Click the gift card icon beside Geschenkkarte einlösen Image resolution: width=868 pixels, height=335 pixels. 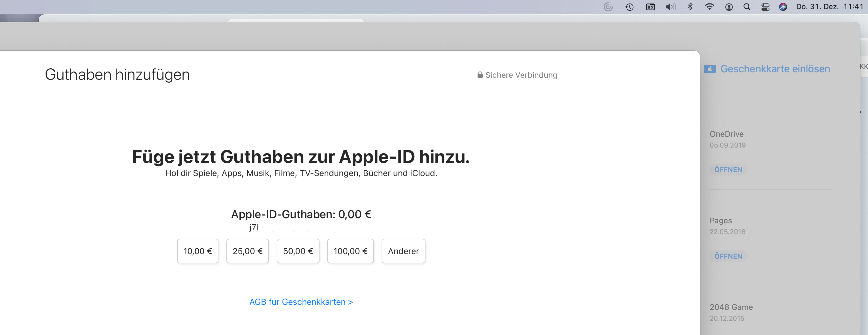tap(709, 69)
